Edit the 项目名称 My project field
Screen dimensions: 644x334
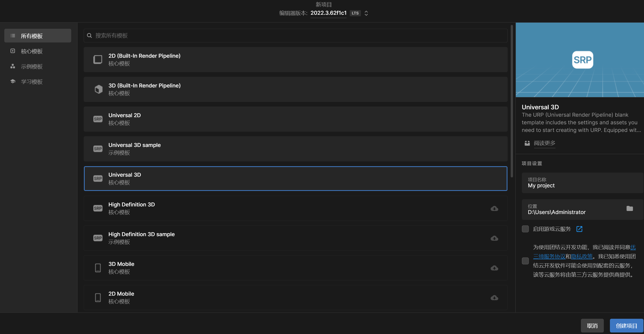point(582,183)
